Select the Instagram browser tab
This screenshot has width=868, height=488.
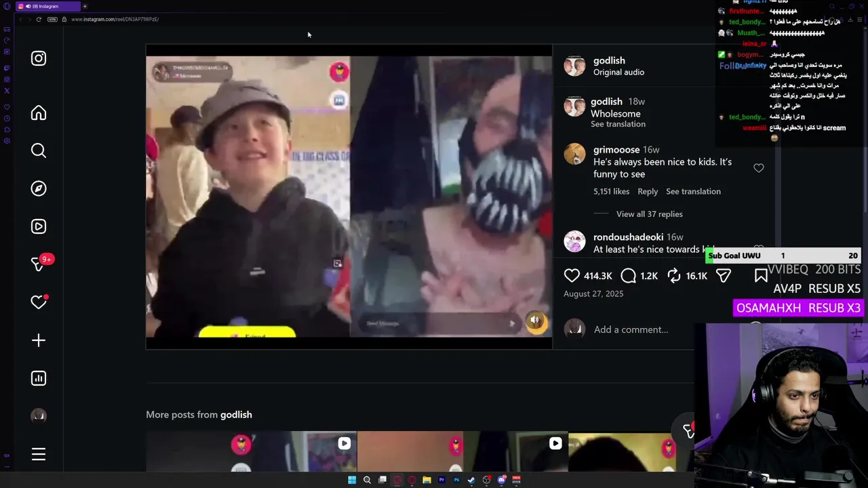point(48,6)
